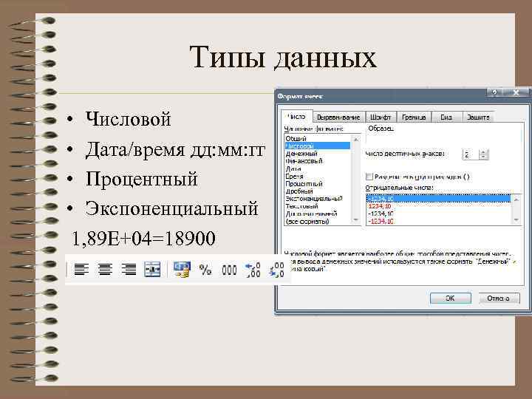Select Процентный in the format list

(318, 183)
